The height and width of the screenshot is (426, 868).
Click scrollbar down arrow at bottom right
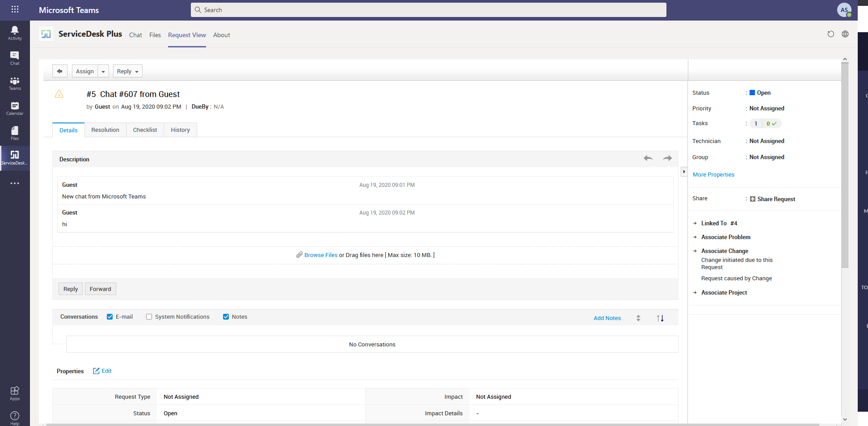point(845,419)
